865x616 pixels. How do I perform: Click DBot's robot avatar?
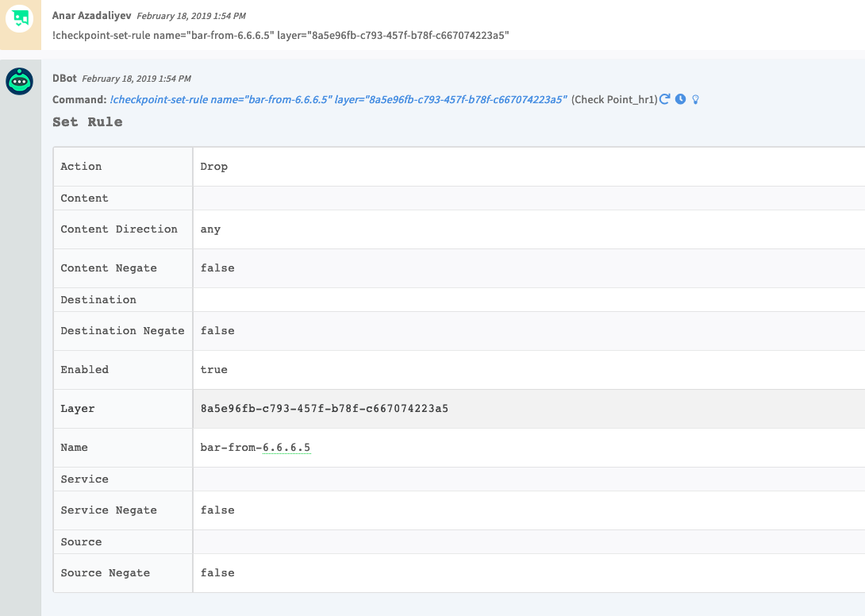coord(20,82)
